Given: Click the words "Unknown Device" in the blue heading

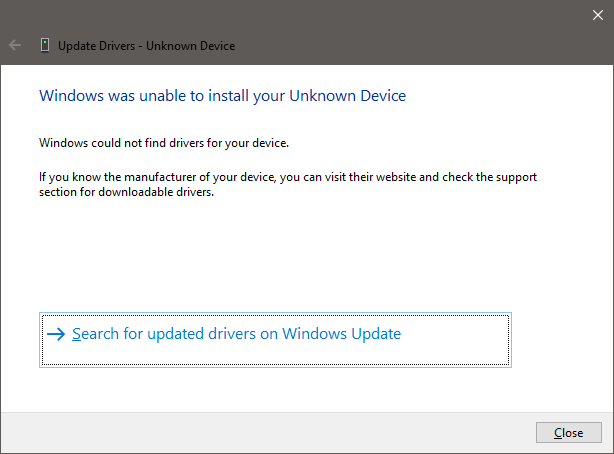Looking at the screenshot, I should coord(347,96).
